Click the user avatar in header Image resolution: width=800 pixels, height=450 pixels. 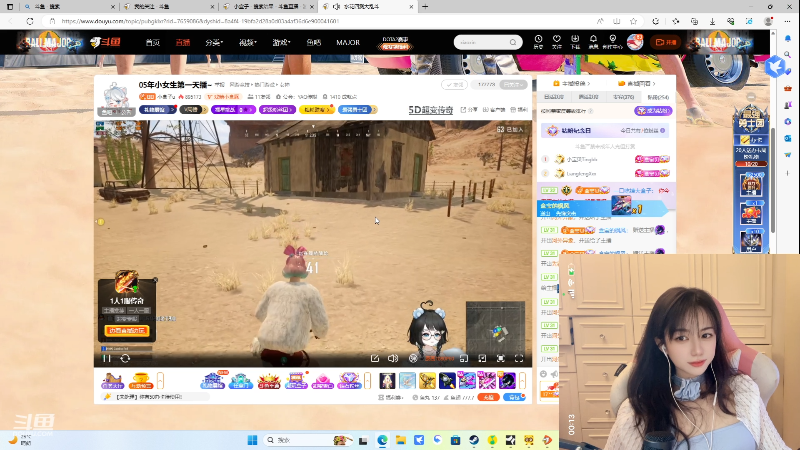point(635,42)
